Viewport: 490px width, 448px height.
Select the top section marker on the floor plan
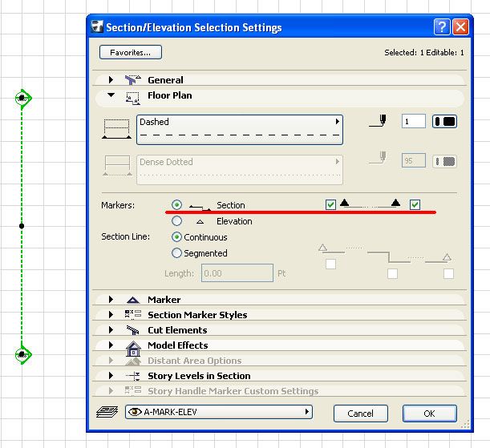point(22,98)
